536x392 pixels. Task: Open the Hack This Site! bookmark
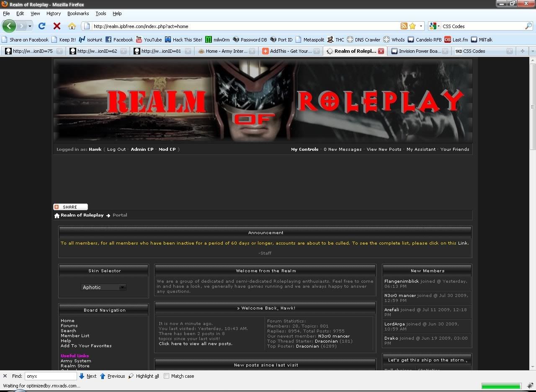tap(183, 40)
